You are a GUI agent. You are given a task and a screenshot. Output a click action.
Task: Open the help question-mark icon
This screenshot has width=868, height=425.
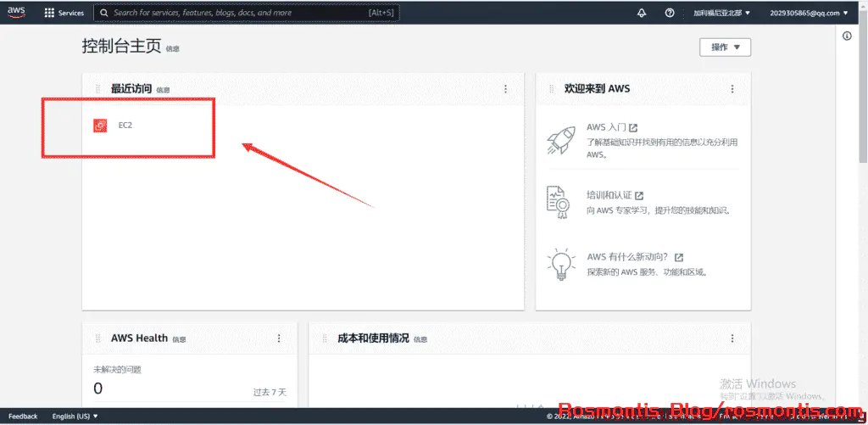pos(670,13)
